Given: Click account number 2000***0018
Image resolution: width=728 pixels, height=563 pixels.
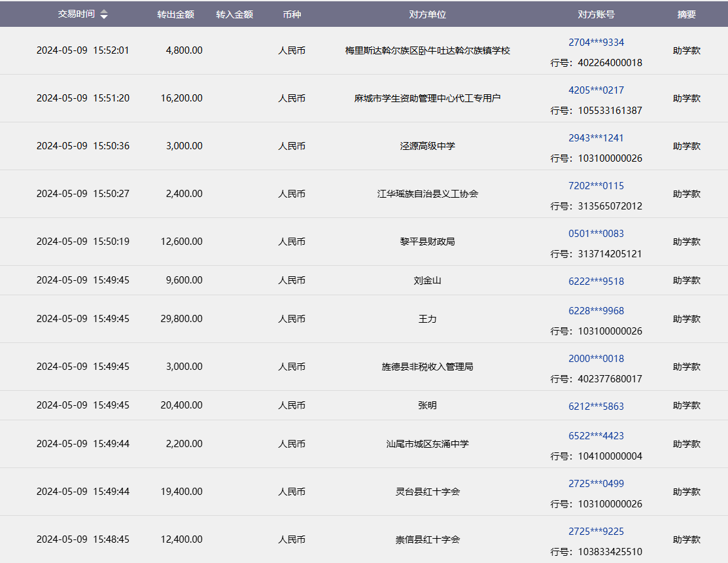Looking at the screenshot, I should (x=596, y=359).
